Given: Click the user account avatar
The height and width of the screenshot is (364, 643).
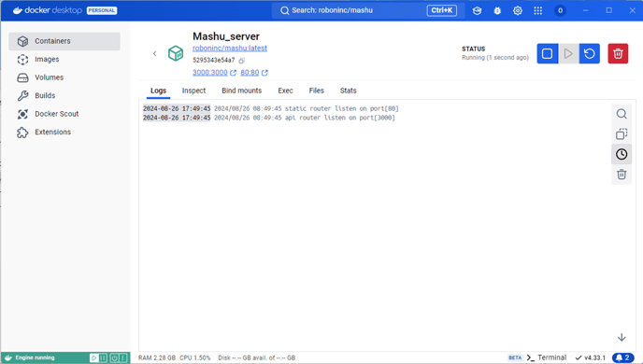Looking at the screenshot, I should pos(560,10).
